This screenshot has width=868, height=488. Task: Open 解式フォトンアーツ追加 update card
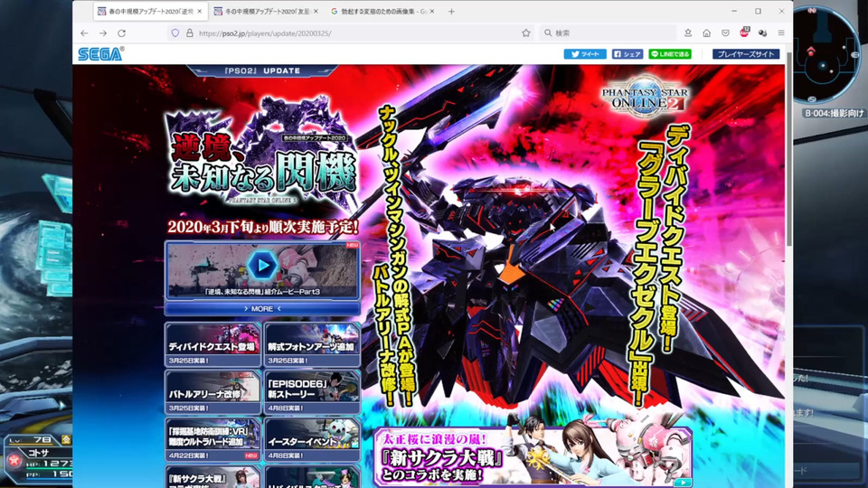[x=312, y=344]
